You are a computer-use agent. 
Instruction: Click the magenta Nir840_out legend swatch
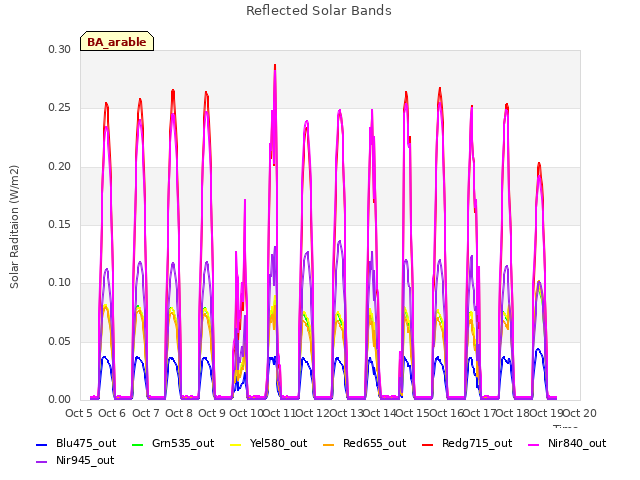pyautogui.click(x=533, y=444)
